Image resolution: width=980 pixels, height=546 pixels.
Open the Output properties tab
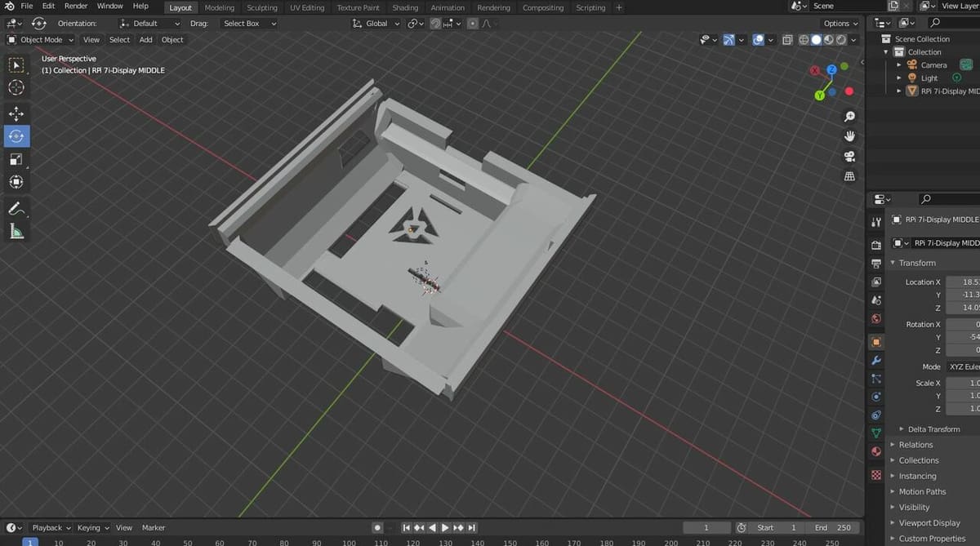coord(876,263)
